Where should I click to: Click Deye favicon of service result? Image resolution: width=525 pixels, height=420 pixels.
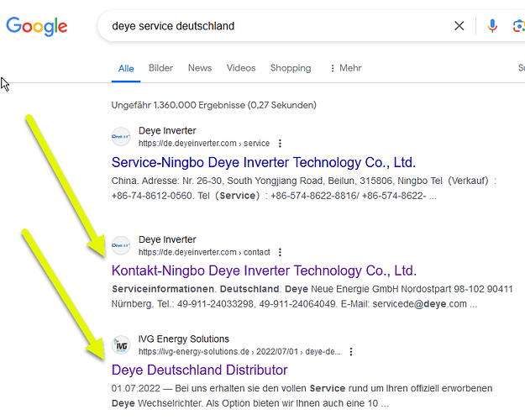[x=121, y=137]
